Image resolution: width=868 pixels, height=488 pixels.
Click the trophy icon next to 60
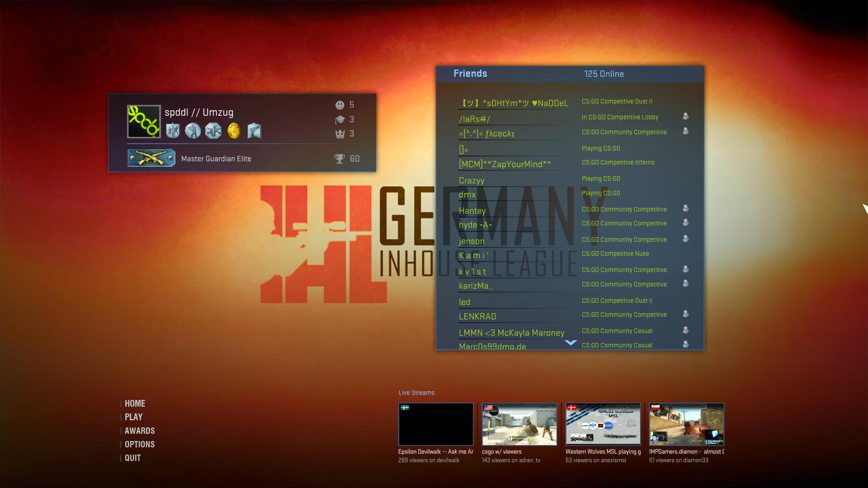click(340, 159)
